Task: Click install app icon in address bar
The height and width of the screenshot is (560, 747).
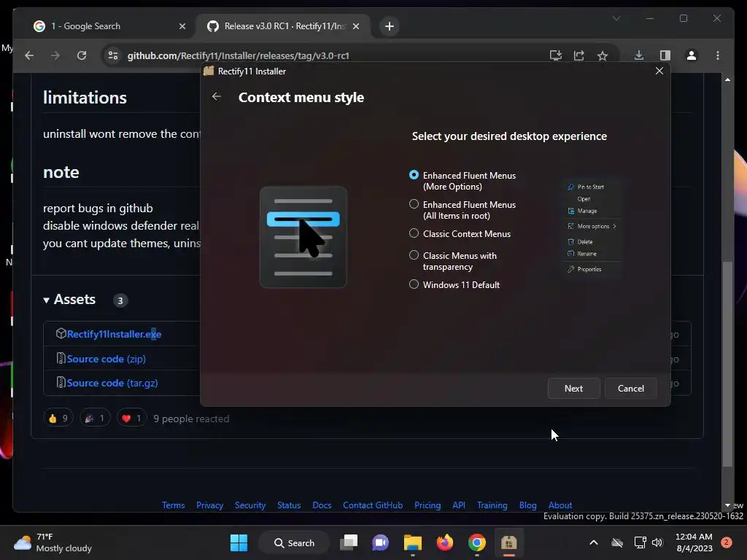Action: [x=555, y=55]
